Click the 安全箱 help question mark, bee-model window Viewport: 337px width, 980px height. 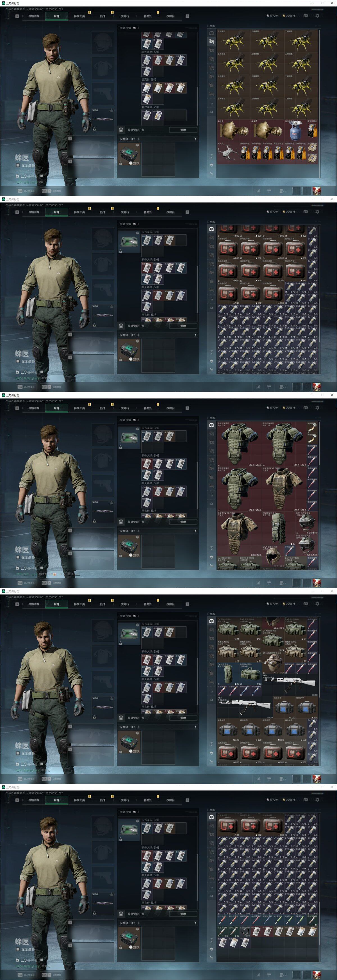point(138,139)
